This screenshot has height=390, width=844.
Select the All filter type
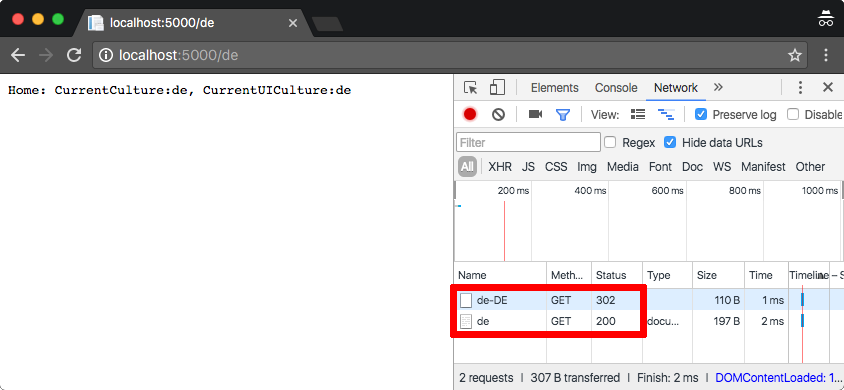[x=467, y=167]
